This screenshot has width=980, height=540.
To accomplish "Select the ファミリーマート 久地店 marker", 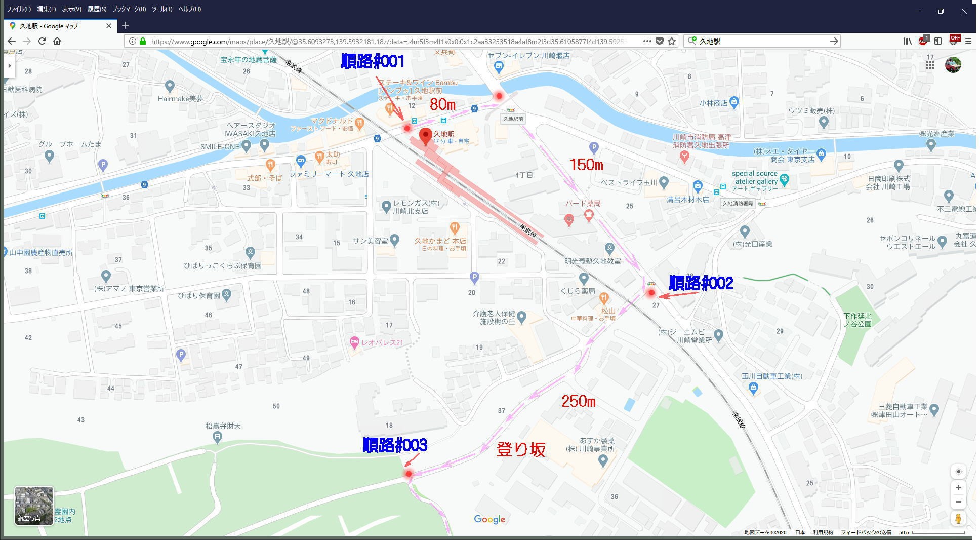I will tap(301, 161).
